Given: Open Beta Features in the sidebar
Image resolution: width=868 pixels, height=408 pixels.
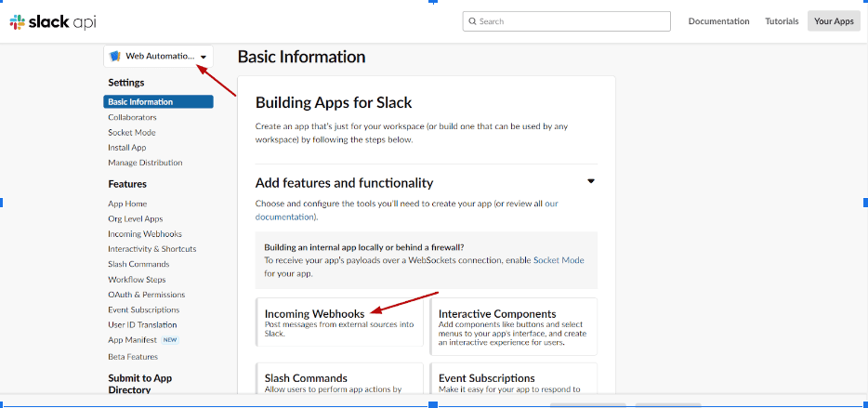Looking at the screenshot, I should point(133,357).
